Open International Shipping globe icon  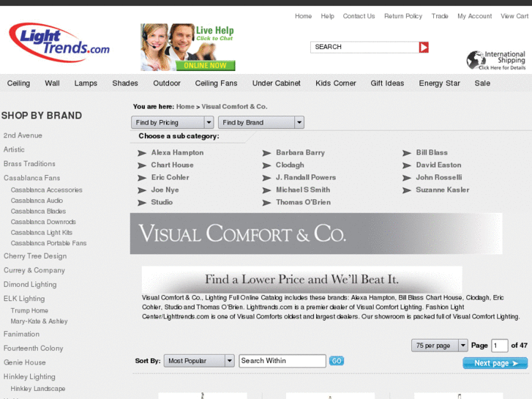point(476,60)
